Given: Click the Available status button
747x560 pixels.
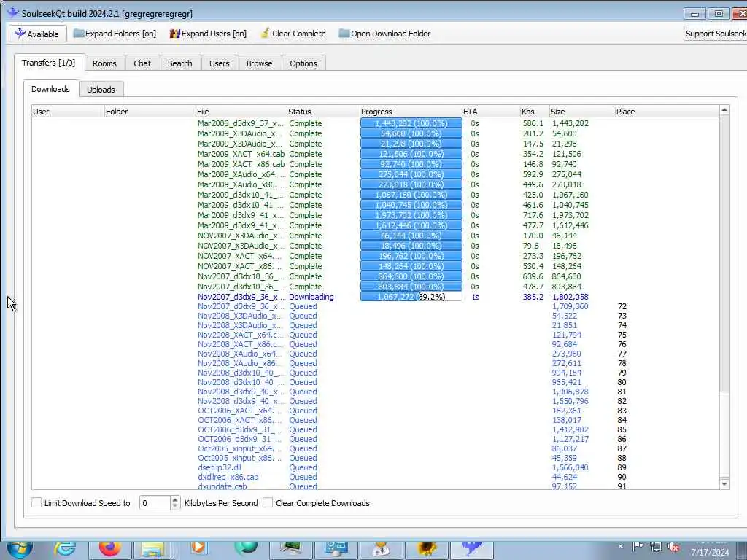Looking at the screenshot, I should [x=36, y=34].
